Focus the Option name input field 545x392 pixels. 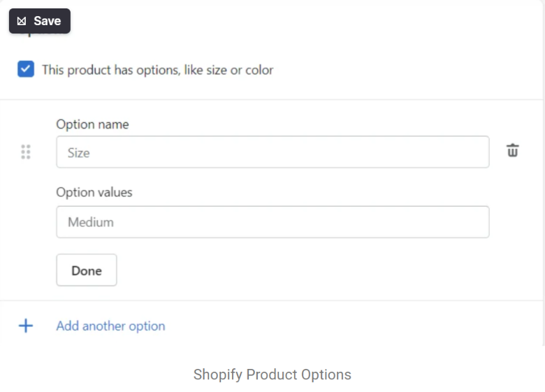272,152
